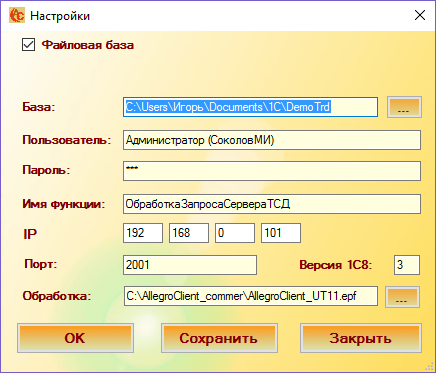Save settings with Сохранить button
Viewport: 436px width, 373px height.
[219, 338]
